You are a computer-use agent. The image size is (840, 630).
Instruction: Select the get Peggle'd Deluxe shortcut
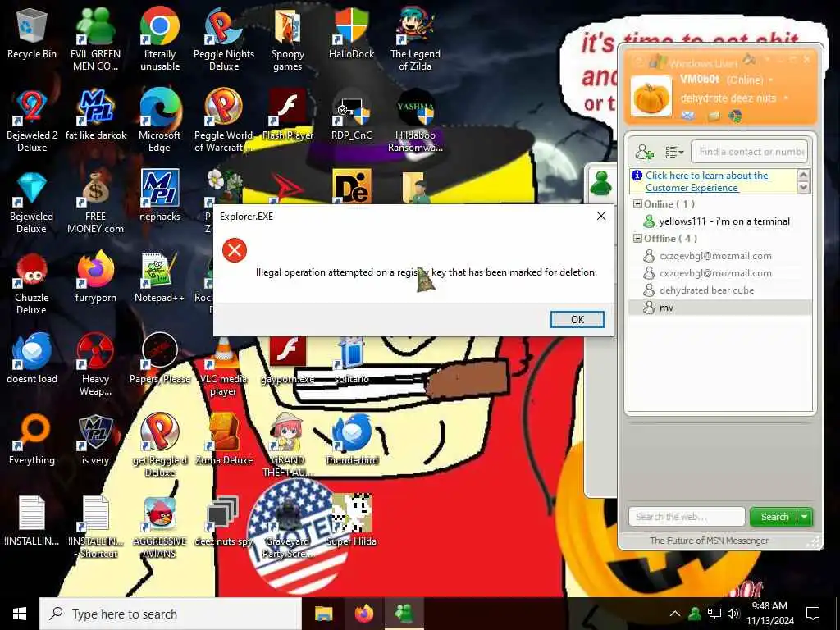tap(160, 446)
